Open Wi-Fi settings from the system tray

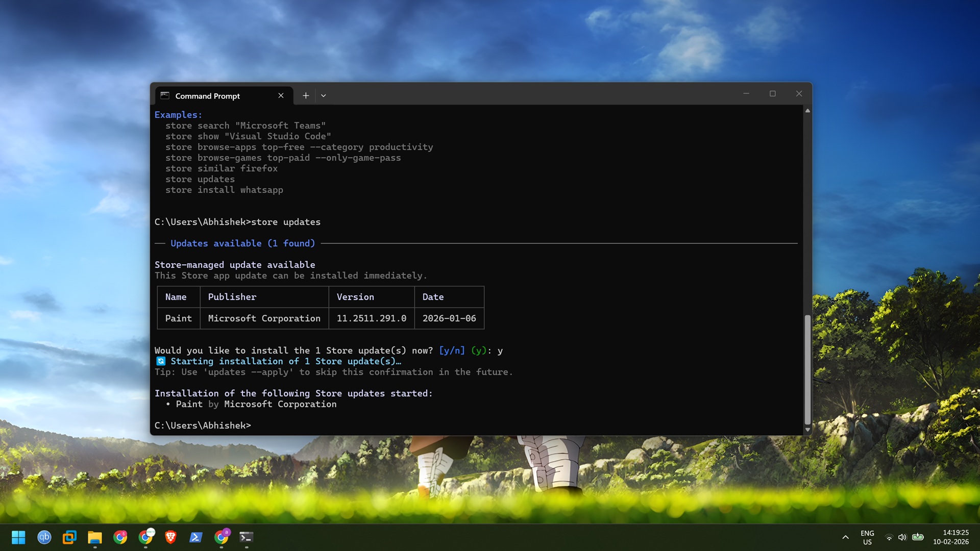pos(889,537)
